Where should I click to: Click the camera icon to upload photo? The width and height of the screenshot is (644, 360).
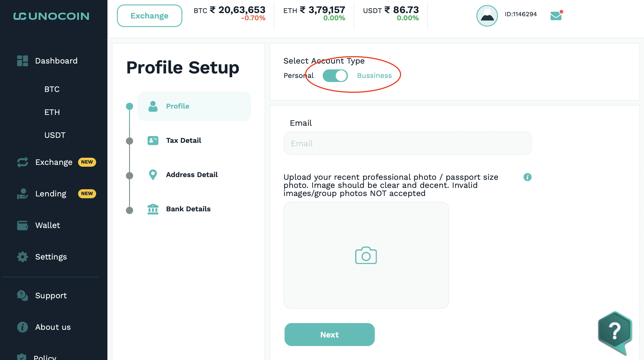pyautogui.click(x=366, y=255)
